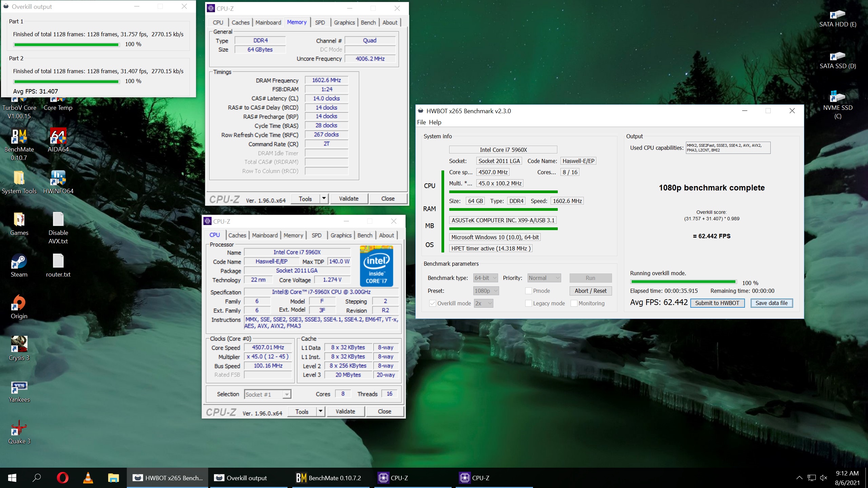Click the Part 2 progress bar
The height and width of the screenshot is (488, 868).
(66, 81)
